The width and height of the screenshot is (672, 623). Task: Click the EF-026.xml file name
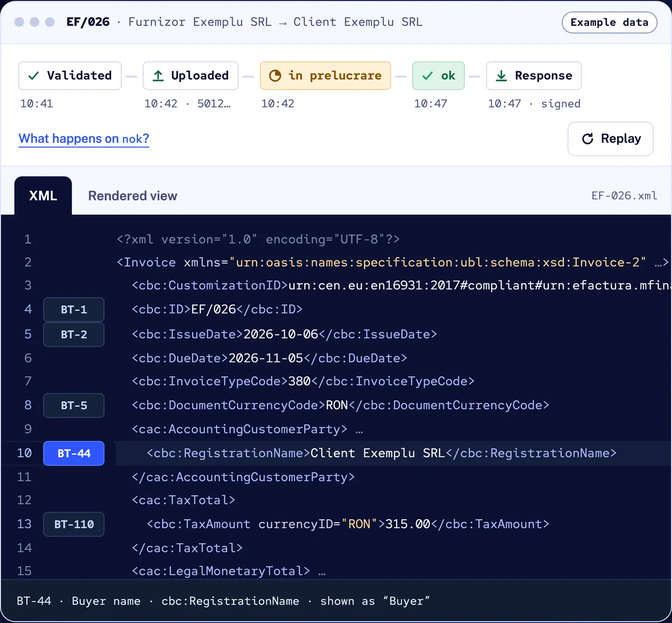(624, 196)
